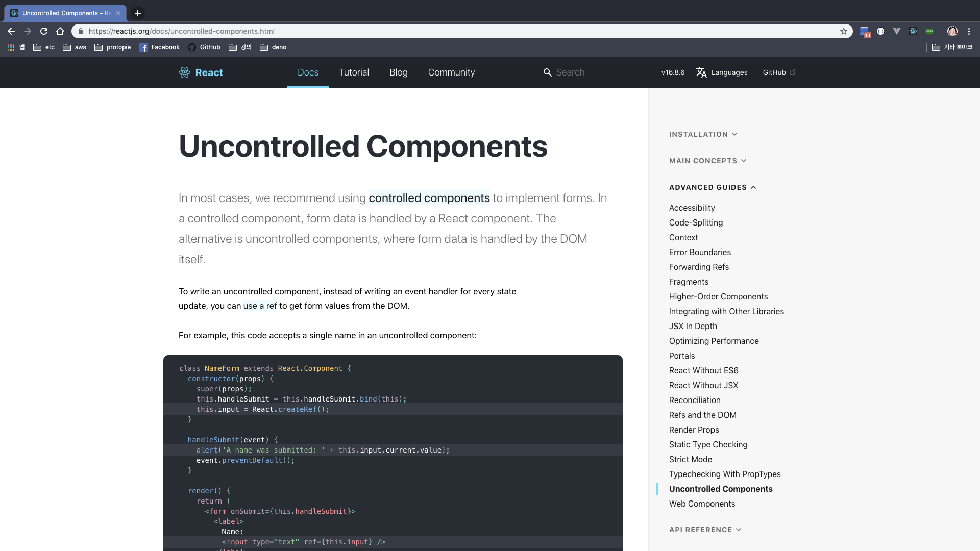Open Refs and the DOM guide
Viewport: 980px width, 551px height.
click(x=702, y=415)
